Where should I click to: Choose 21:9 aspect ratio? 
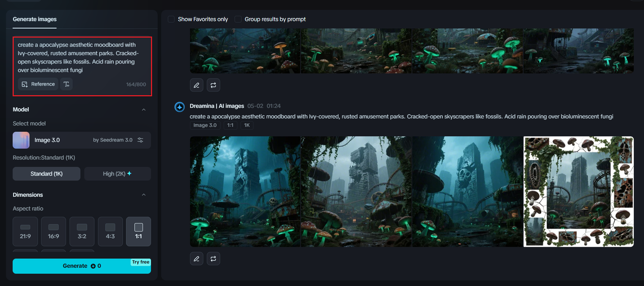(x=25, y=232)
